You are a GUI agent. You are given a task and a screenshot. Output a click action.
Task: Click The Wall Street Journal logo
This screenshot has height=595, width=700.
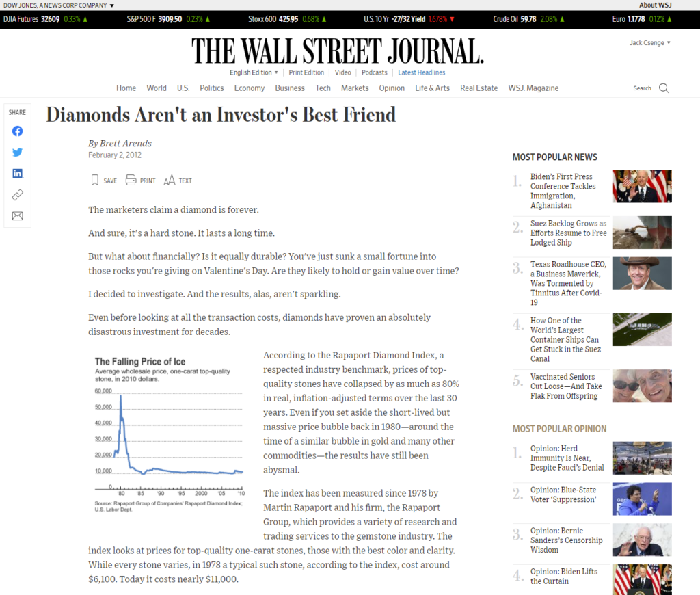point(338,51)
